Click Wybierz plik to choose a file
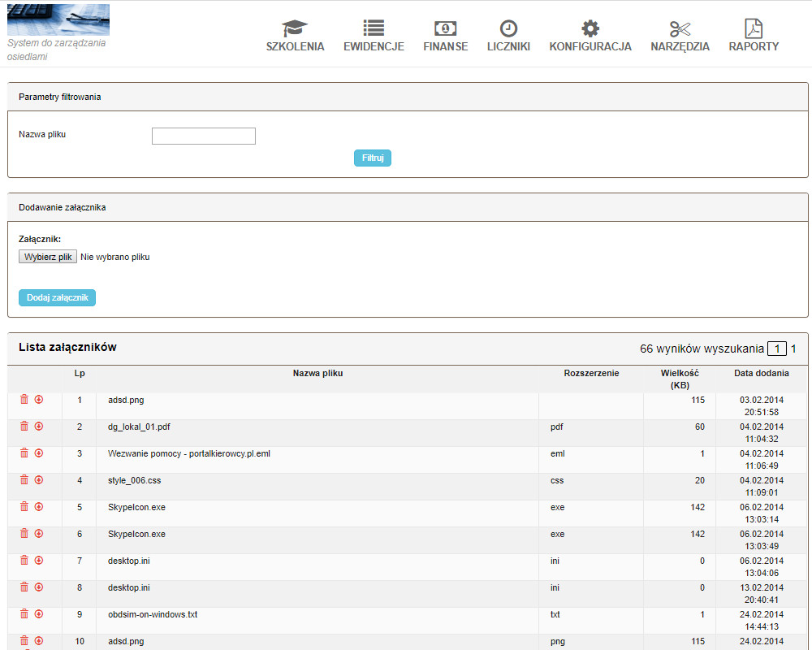This screenshot has height=650, width=812. point(48,257)
